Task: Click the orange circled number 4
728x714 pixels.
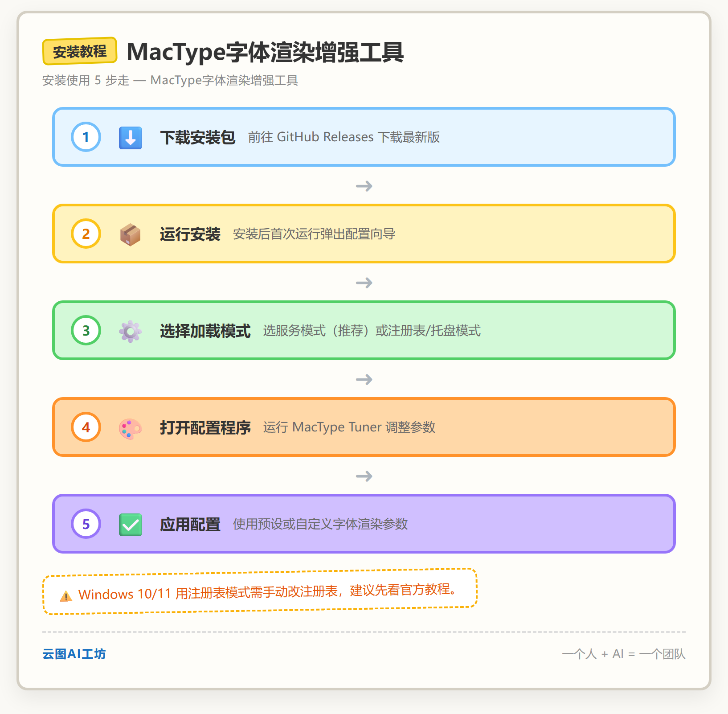Action: [x=86, y=427]
